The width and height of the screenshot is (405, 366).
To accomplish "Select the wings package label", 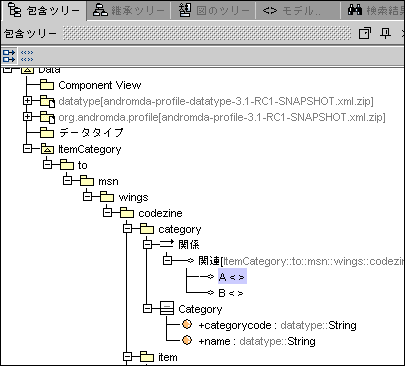I will (133, 197).
